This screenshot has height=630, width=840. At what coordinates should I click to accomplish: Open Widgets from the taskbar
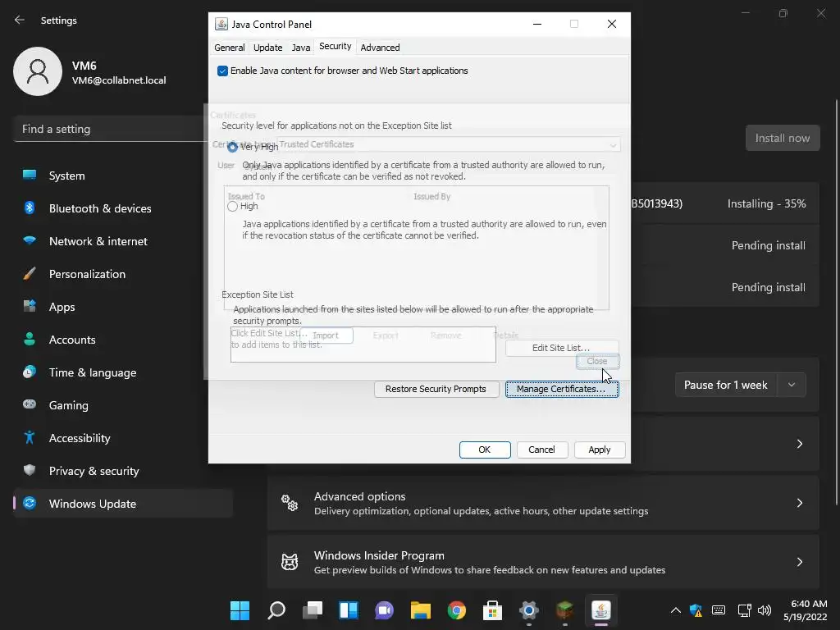tap(349, 610)
